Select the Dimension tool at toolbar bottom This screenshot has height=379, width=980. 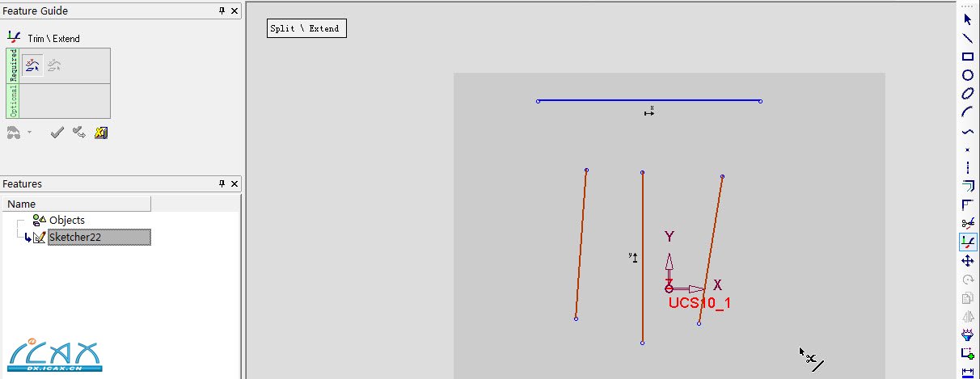pos(967,372)
